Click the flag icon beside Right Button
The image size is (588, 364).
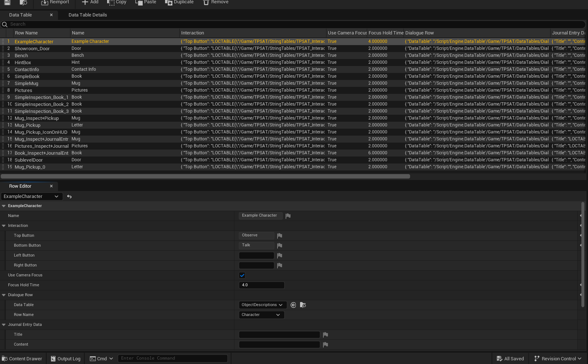tap(280, 265)
